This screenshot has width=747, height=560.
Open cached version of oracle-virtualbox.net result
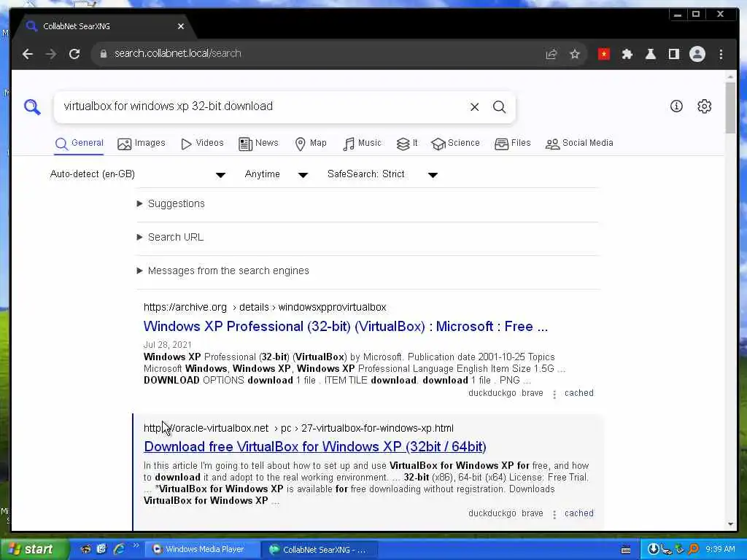pyautogui.click(x=578, y=514)
